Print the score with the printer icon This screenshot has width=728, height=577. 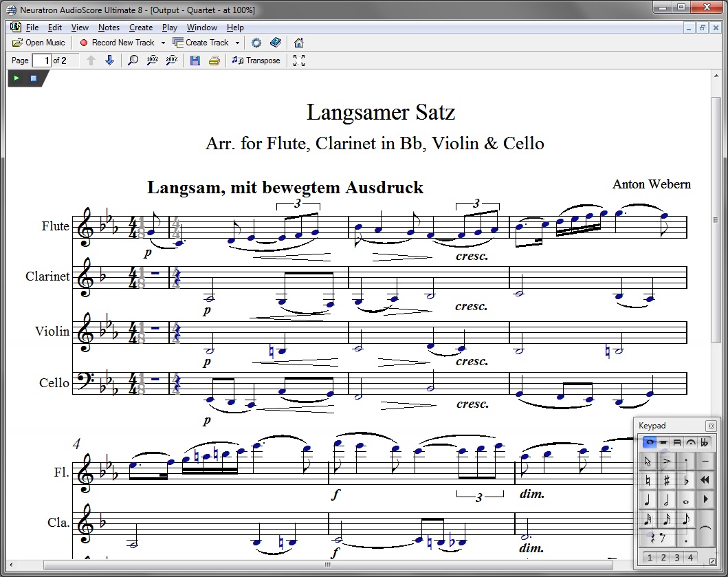click(214, 61)
